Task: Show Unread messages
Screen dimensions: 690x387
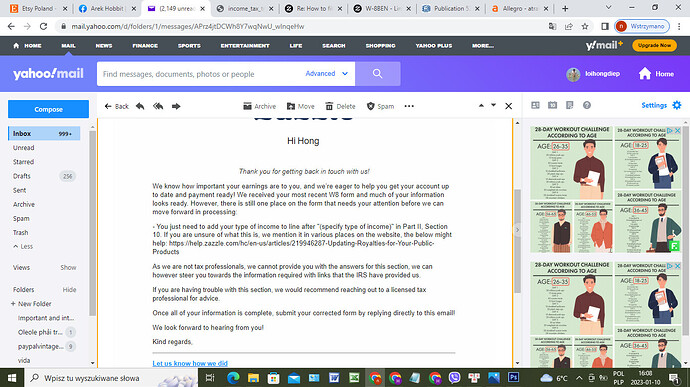Action: pos(23,147)
